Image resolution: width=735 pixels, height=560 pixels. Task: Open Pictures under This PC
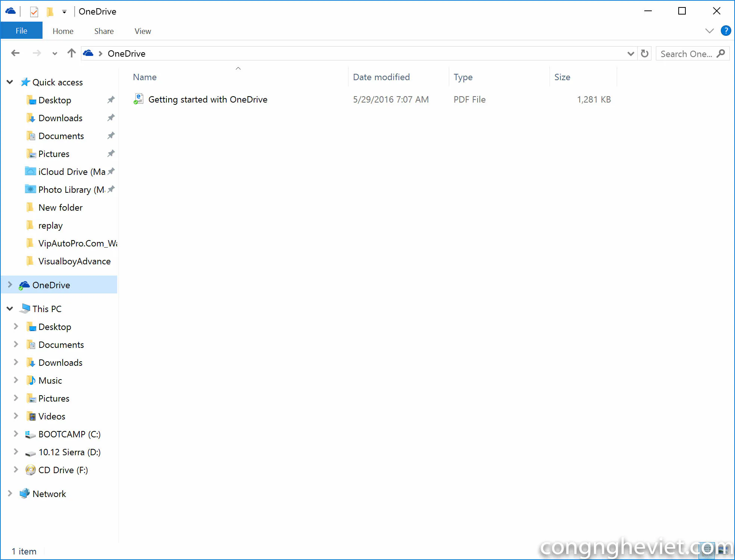[x=54, y=399]
